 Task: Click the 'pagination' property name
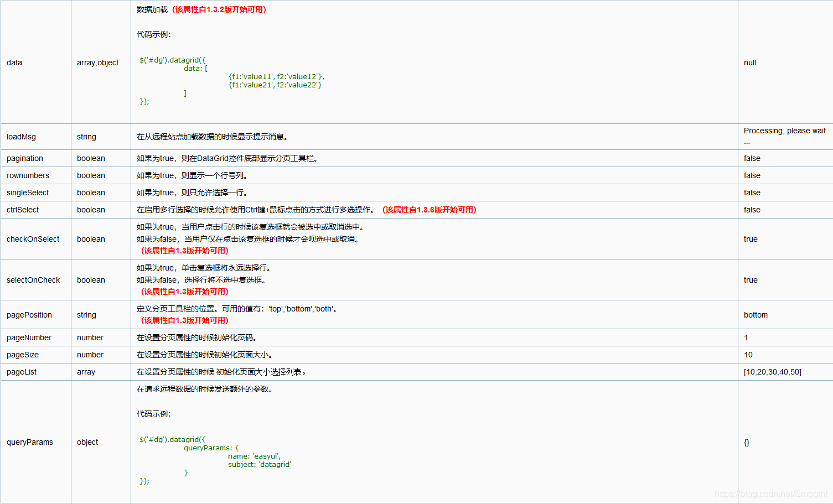[25, 158]
